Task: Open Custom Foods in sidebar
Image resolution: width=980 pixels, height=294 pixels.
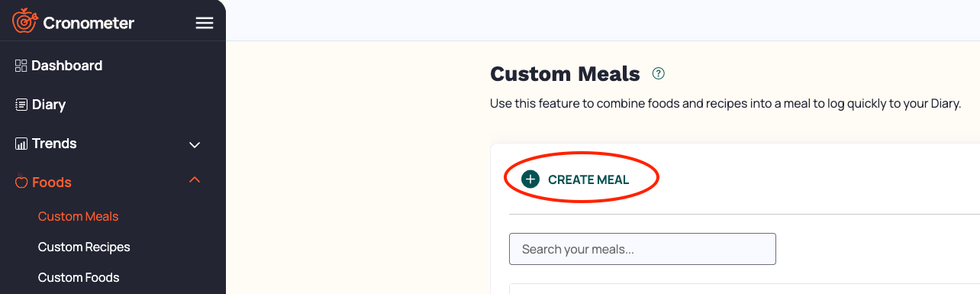Action: coord(79,277)
